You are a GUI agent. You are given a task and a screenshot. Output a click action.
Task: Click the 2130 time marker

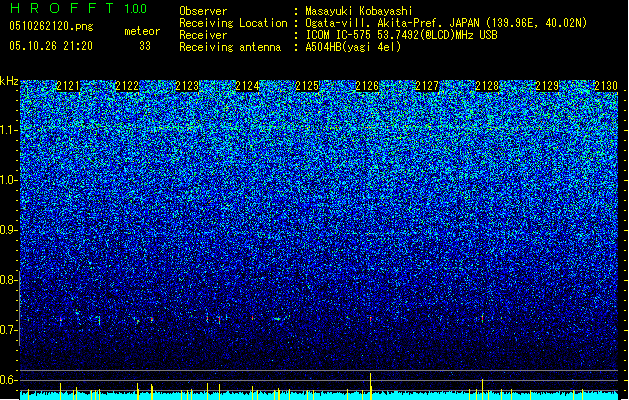(x=606, y=86)
